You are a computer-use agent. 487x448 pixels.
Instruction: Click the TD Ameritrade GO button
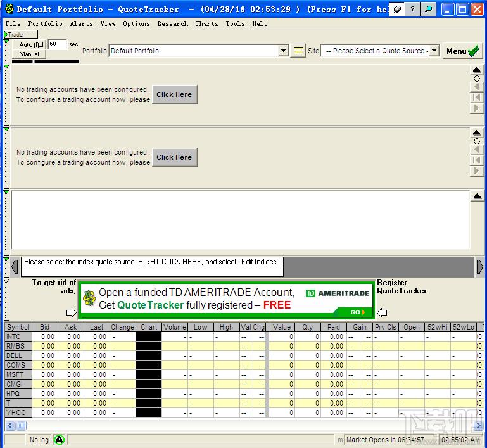point(357,312)
